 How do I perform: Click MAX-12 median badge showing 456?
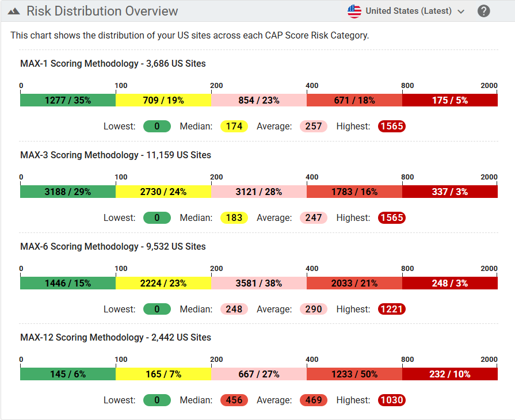coord(234,400)
